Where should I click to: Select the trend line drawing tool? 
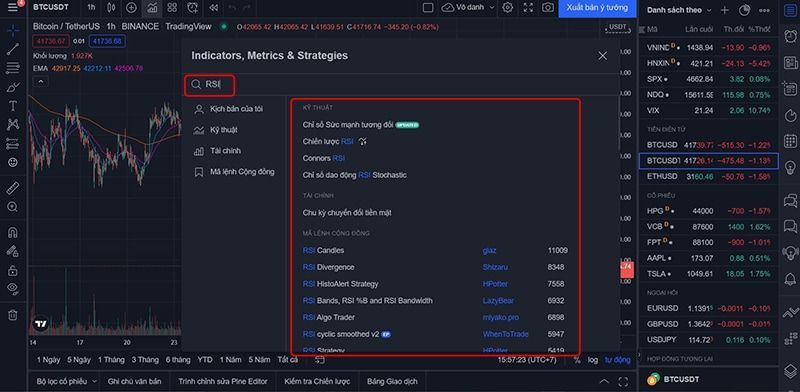click(13, 49)
